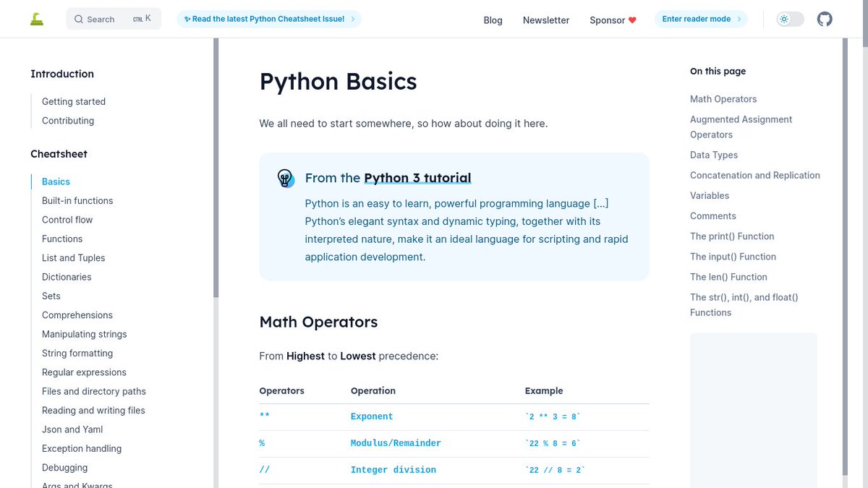Image resolution: width=868 pixels, height=488 pixels.
Task: Open Built-in functions page
Action: coord(77,200)
